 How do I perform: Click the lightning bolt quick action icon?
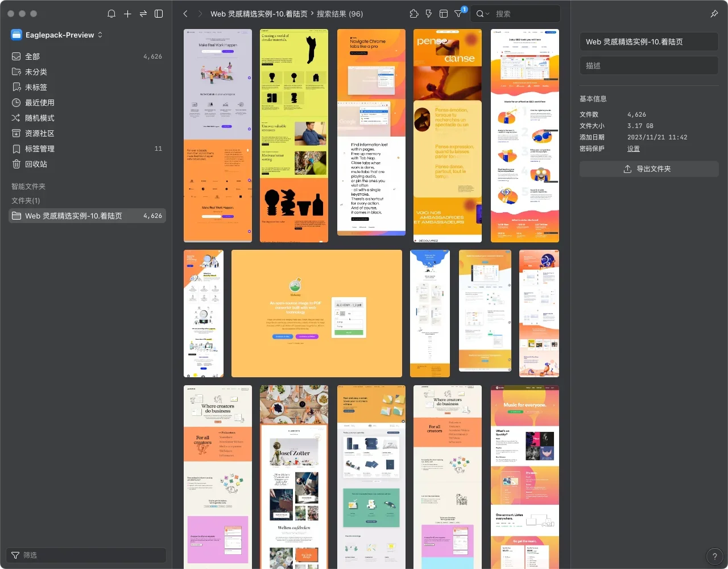click(x=429, y=14)
